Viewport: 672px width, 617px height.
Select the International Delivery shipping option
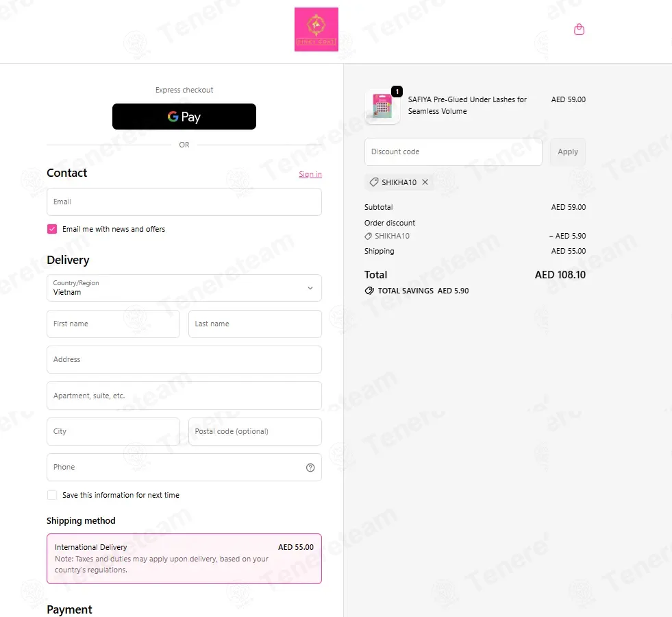tap(184, 558)
